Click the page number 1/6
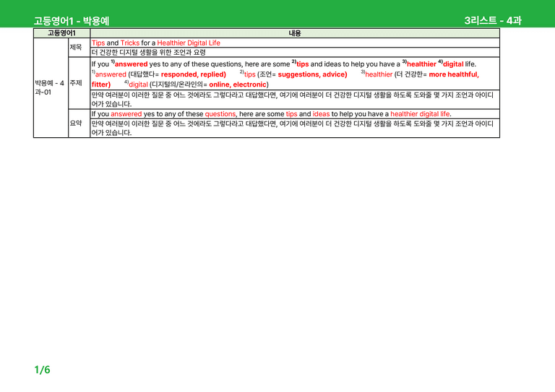 42,370
